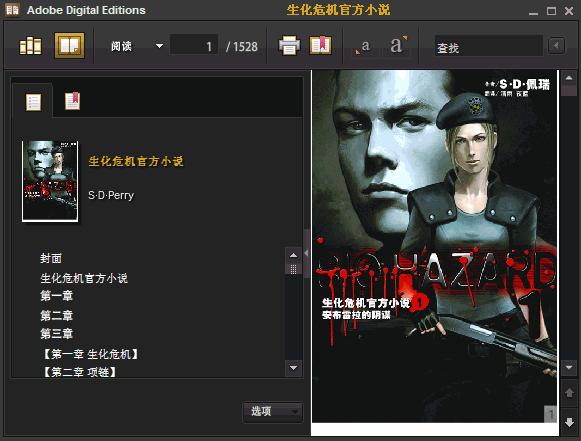Click the book title 生化危机官方小说 in panel
Viewport: 581px width, 441px height.
(136, 161)
